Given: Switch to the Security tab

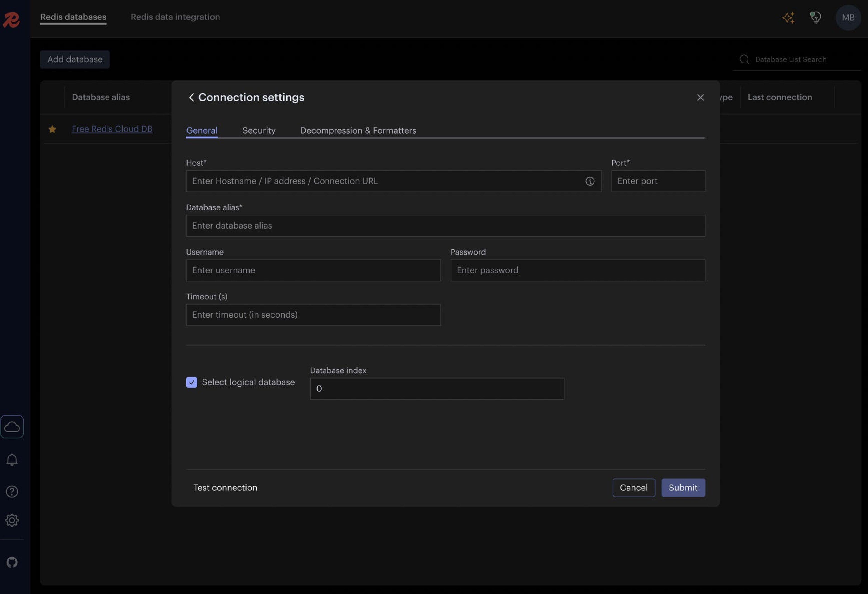Looking at the screenshot, I should (x=259, y=130).
